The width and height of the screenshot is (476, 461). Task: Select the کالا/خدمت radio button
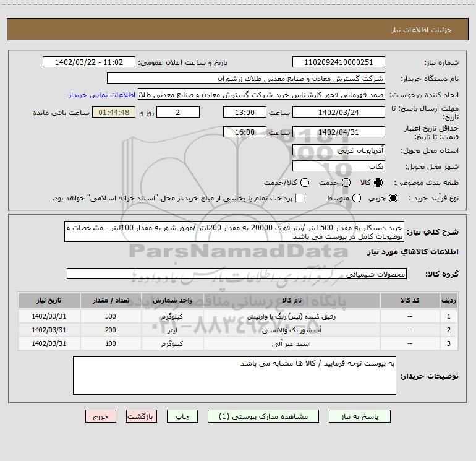[305, 183]
